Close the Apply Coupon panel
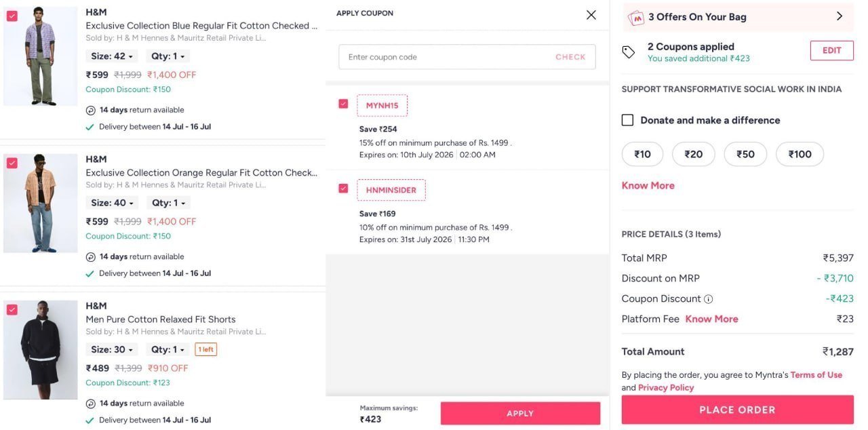This screenshot has width=868, height=430. (x=591, y=15)
